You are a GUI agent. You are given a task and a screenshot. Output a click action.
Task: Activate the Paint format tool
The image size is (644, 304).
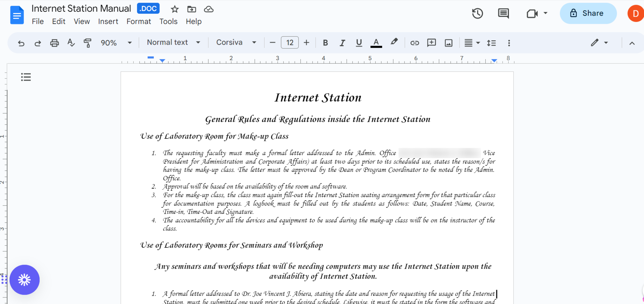88,43
